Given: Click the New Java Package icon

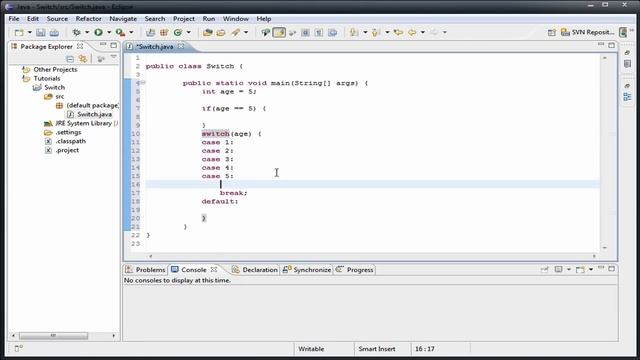Looking at the screenshot, I should point(164,32).
